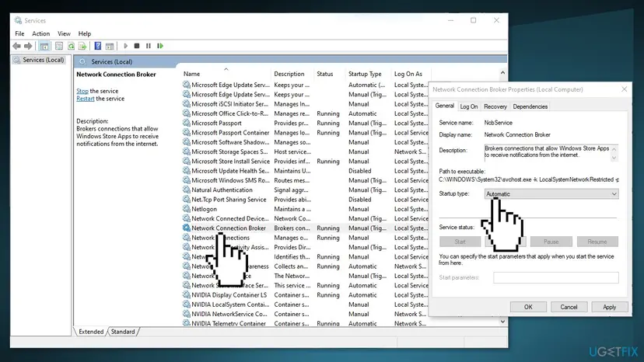Click gear icon of Natural Authentication row
Image resolution: width=644 pixels, height=362 pixels.
pyautogui.click(x=187, y=190)
